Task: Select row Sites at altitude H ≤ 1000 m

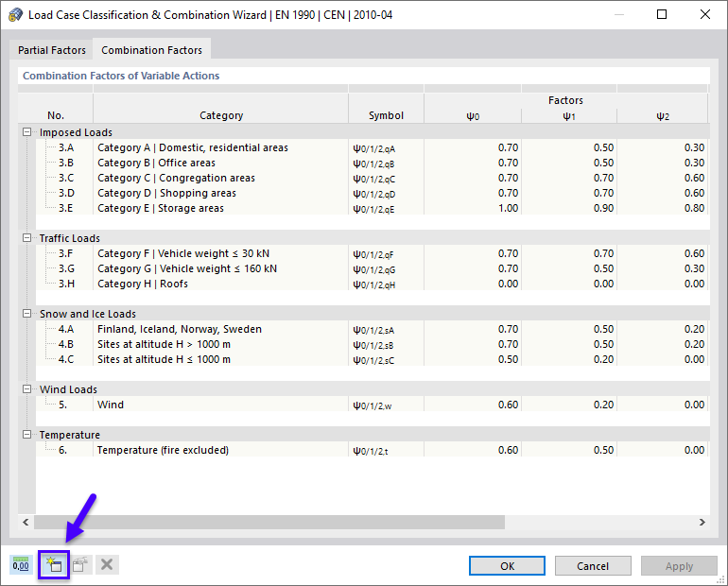Action: pyautogui.click(x=373, y=359)
